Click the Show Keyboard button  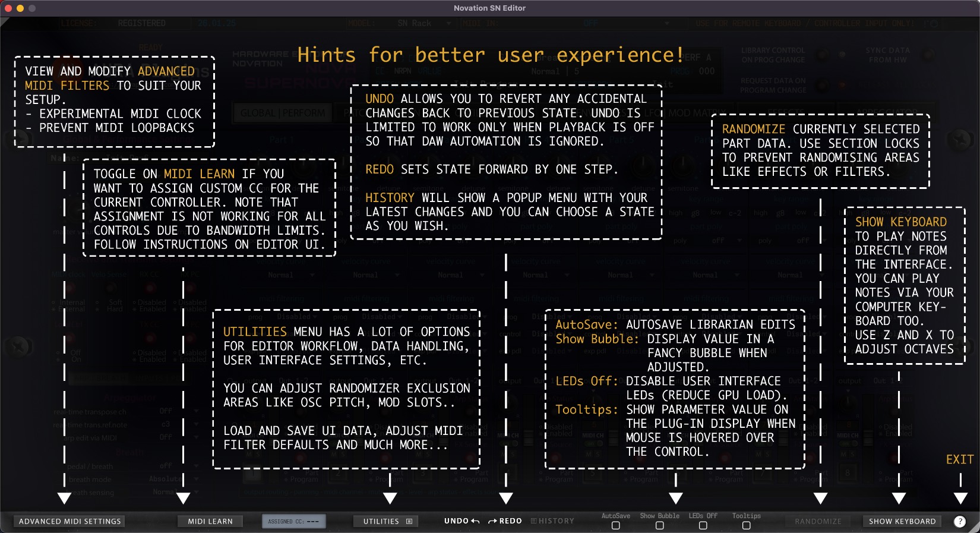coord(902,521)
